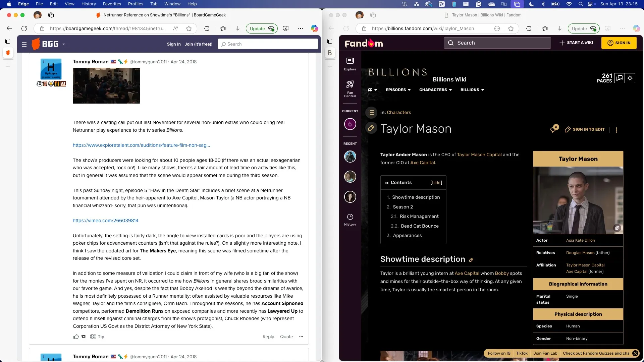Screen dimensions: 644x362
Task: Open the History menu in the menu bar
Action: pos(88,4)
